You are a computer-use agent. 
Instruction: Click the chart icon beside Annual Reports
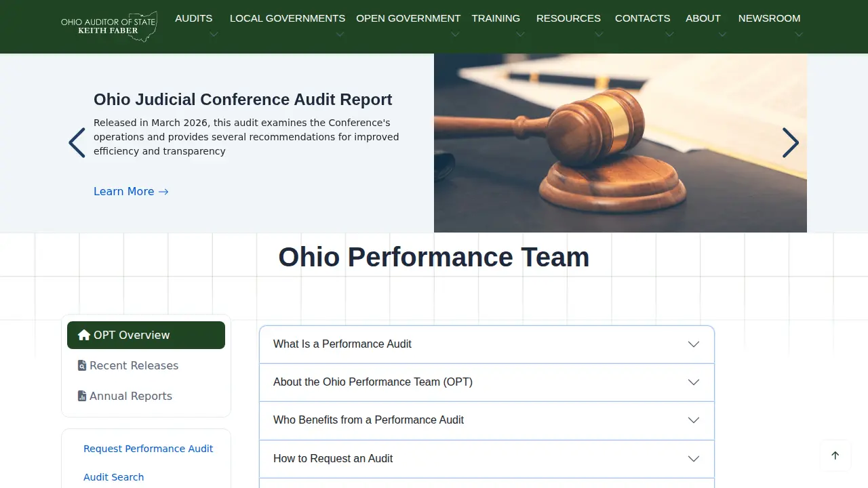point(82,396)
